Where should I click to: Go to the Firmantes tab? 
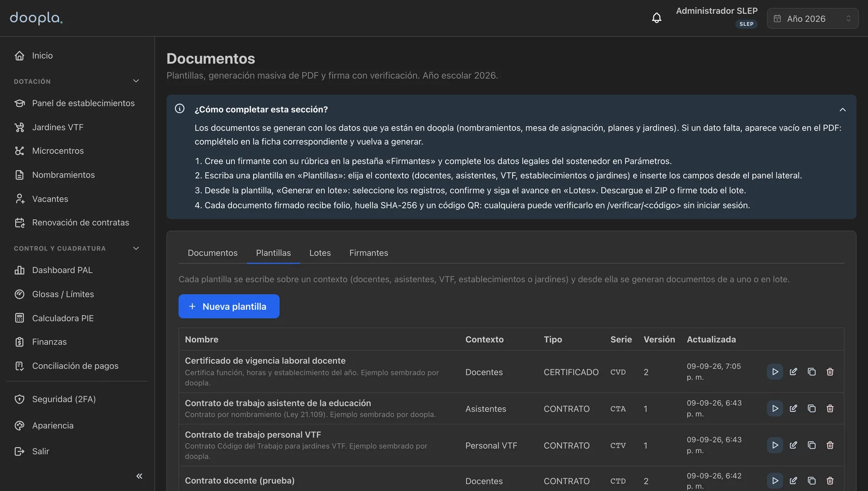point(369,253)
